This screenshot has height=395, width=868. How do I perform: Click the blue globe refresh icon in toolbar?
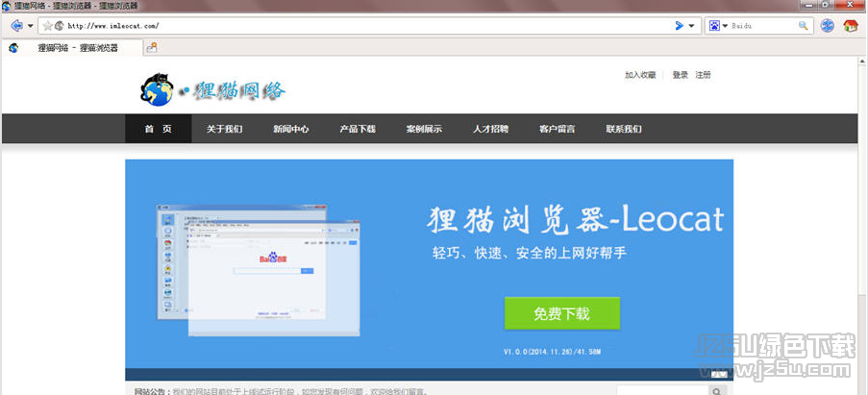point(827,25)
